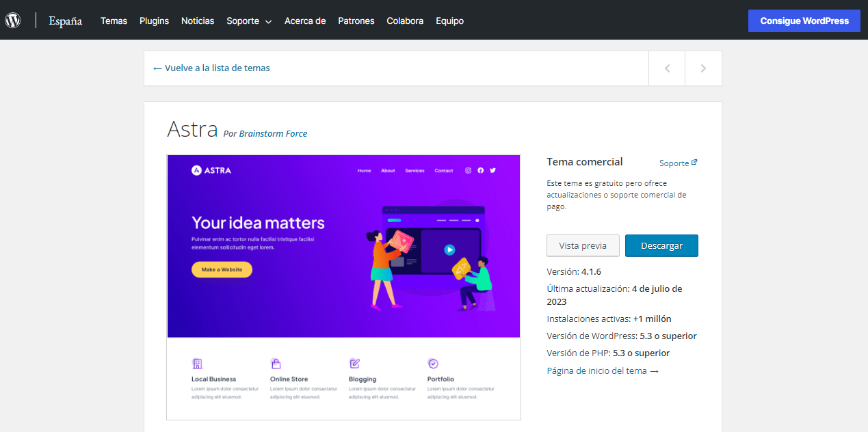Viewport: 868px width, 432px height.
Task: Click the WordPress logo icon
Action: point(13,20)
